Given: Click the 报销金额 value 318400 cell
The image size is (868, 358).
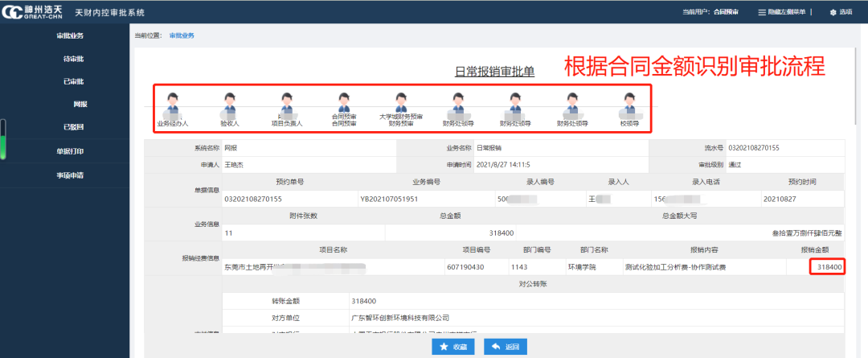Looking at the screenshot, I should pos(828,266).
